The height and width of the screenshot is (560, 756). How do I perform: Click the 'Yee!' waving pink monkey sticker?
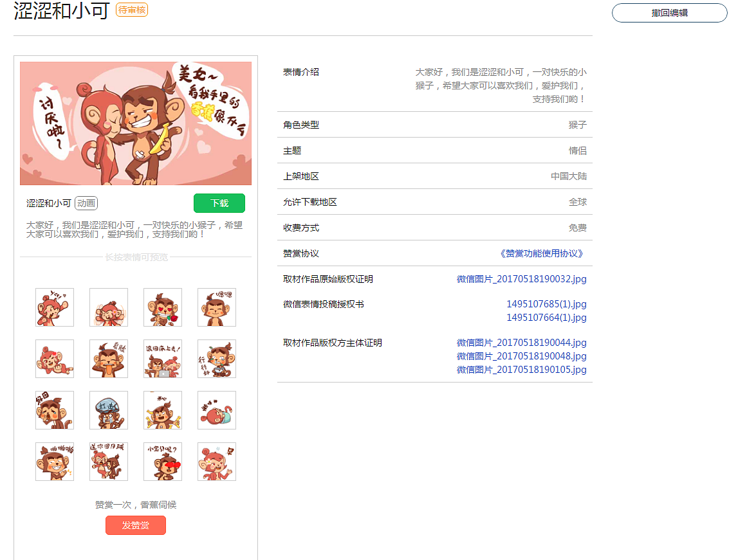tap(55, 307)
